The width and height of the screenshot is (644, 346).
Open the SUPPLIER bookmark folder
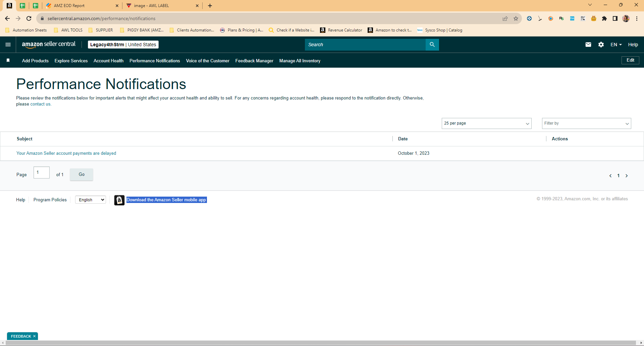pyautogui.click(x=101, y=30)
